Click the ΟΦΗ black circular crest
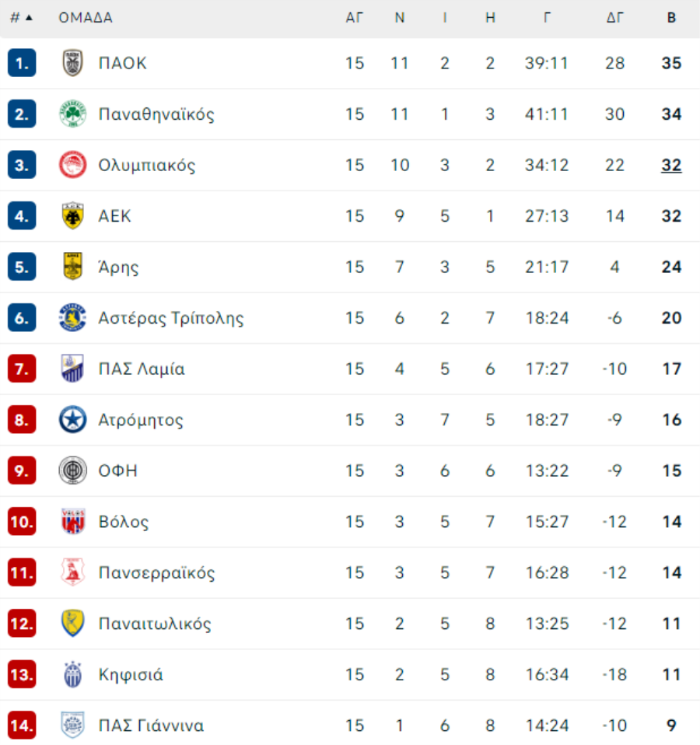700x745 pixels. 72,470
